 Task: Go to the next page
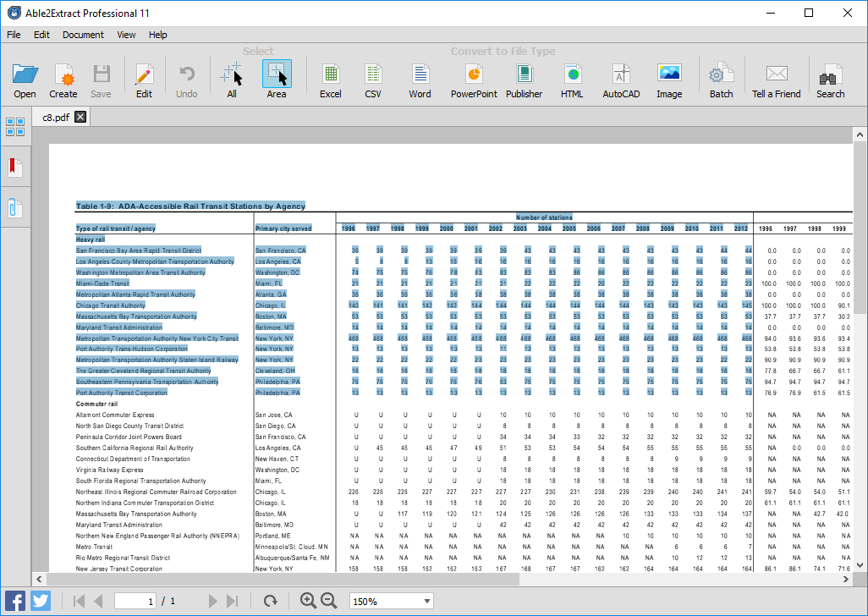[x=212, y=601]
